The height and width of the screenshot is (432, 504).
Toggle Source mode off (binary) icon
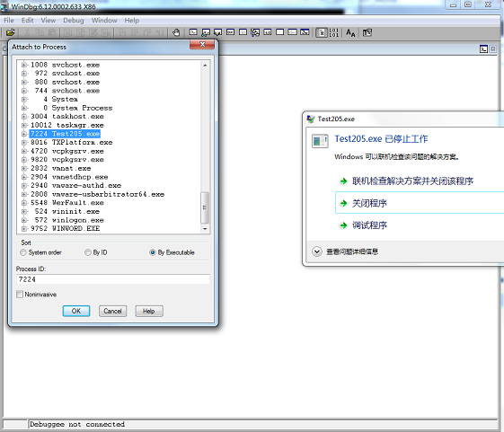pos(333,32)
